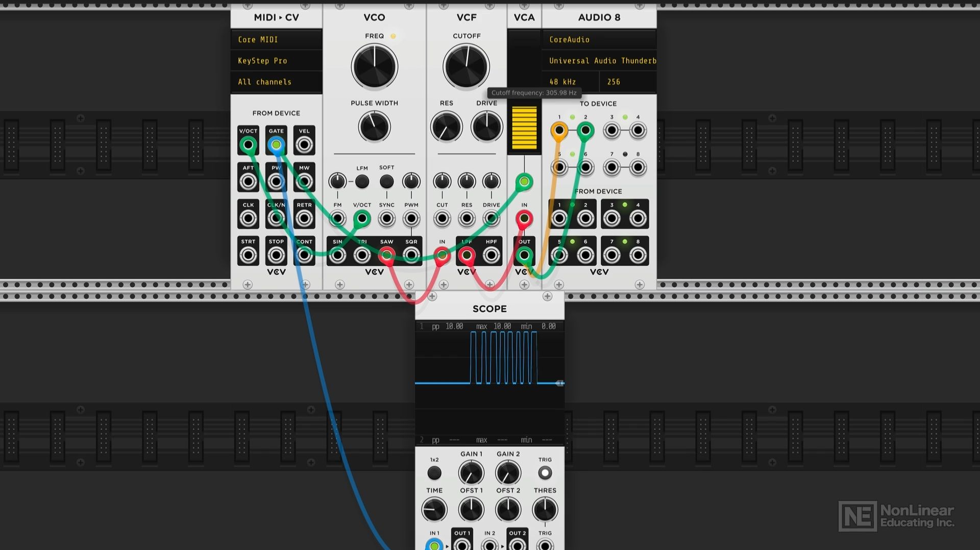Click the AFT aftertouch jack on MIDI-CV

click(248, 182)
